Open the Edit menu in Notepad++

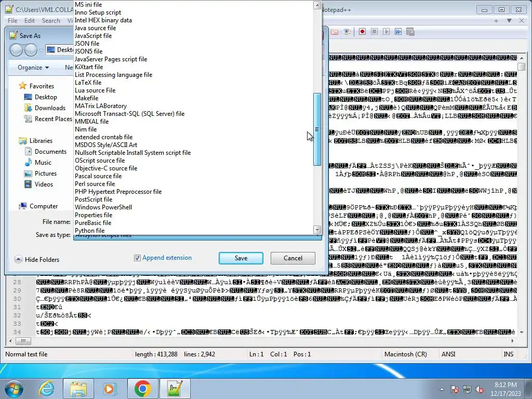tap(30, 21)
